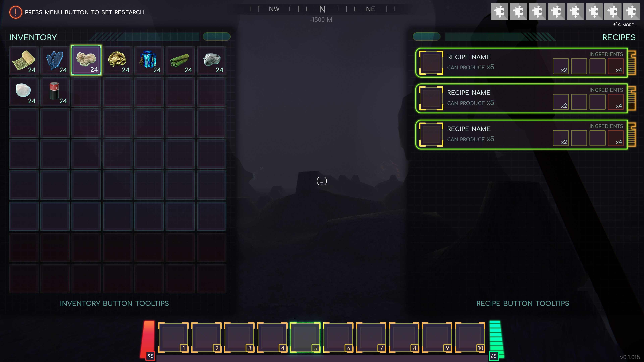Click the compass NW marker
Viewport: 644px width, 362px height.
274,9
